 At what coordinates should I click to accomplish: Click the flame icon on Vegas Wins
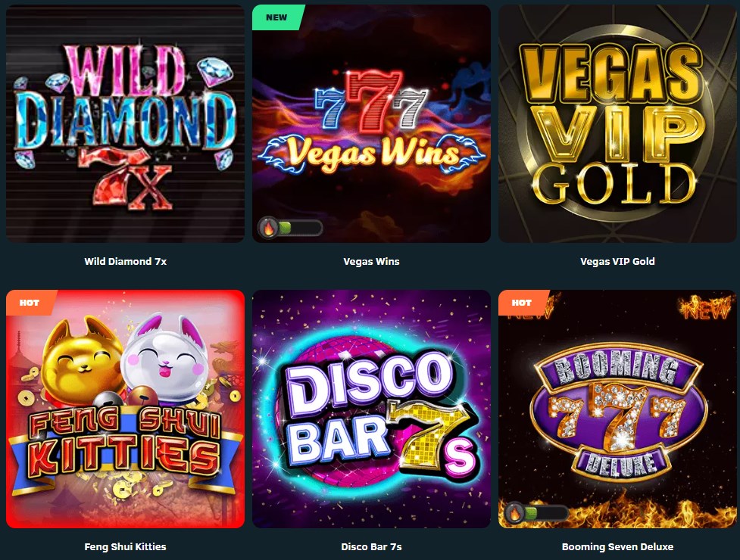pyautogui.click(x=269, y=228)
